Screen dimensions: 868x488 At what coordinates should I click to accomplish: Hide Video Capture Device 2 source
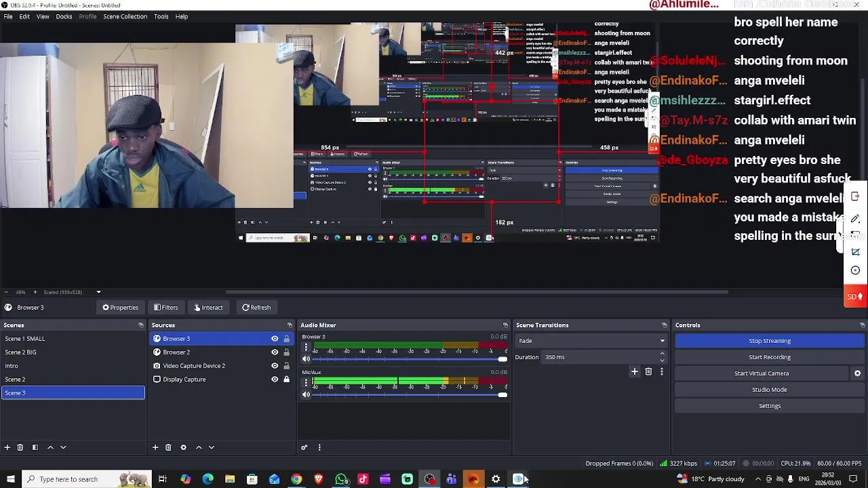click(275, 366)
